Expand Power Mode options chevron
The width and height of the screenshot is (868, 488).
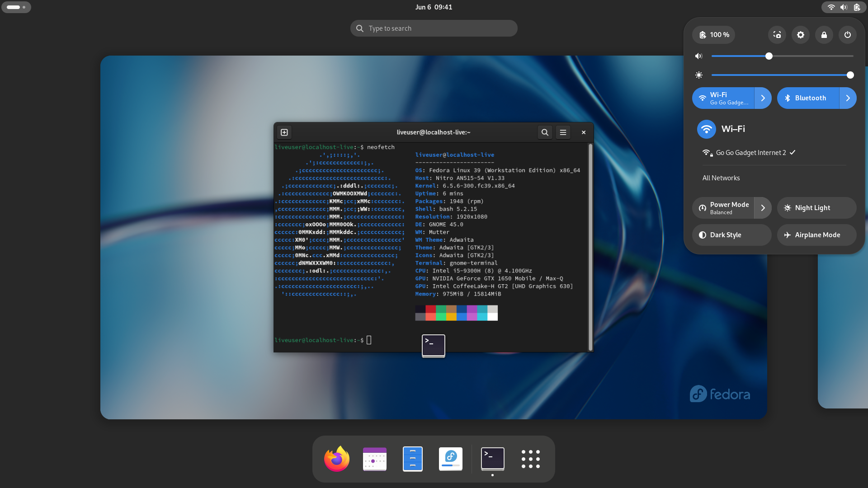(763, 207)
